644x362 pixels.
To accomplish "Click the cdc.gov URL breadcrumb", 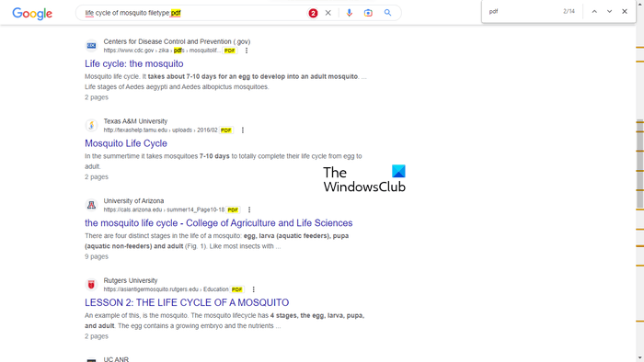I will click(x=162, y=51).
